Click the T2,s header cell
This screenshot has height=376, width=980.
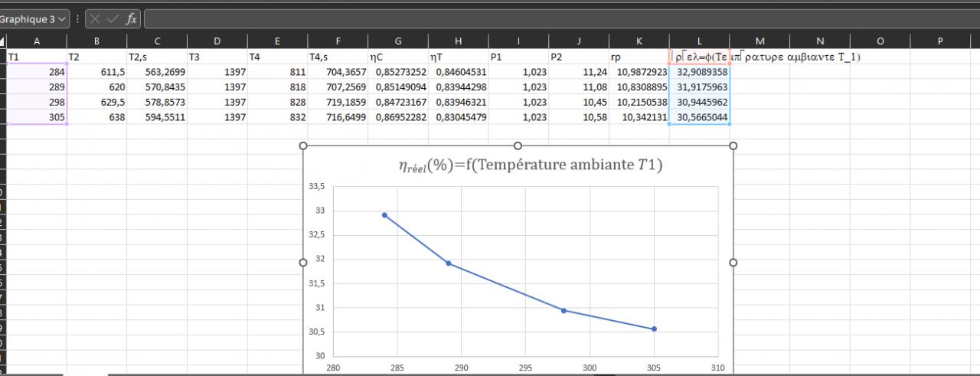(x=157, y=57)
